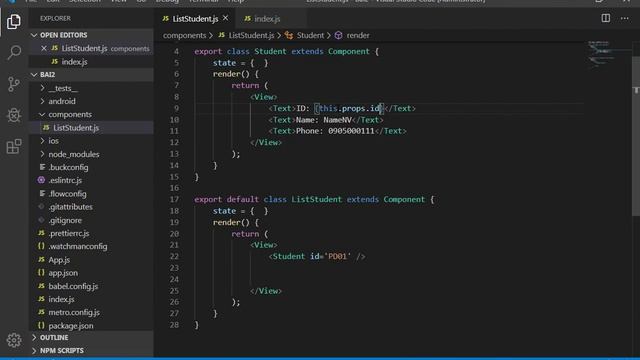Open index.js in the BAI2 tree

coord(91,299)
